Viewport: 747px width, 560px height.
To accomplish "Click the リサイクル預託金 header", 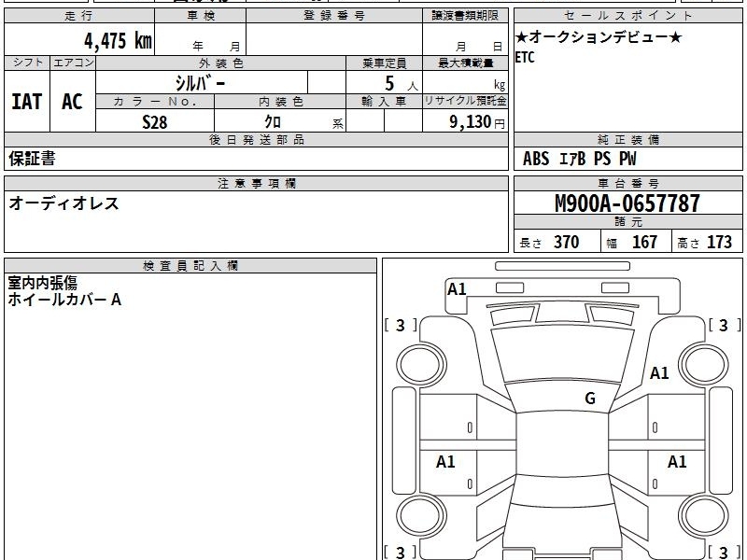I will coord(465,102).
